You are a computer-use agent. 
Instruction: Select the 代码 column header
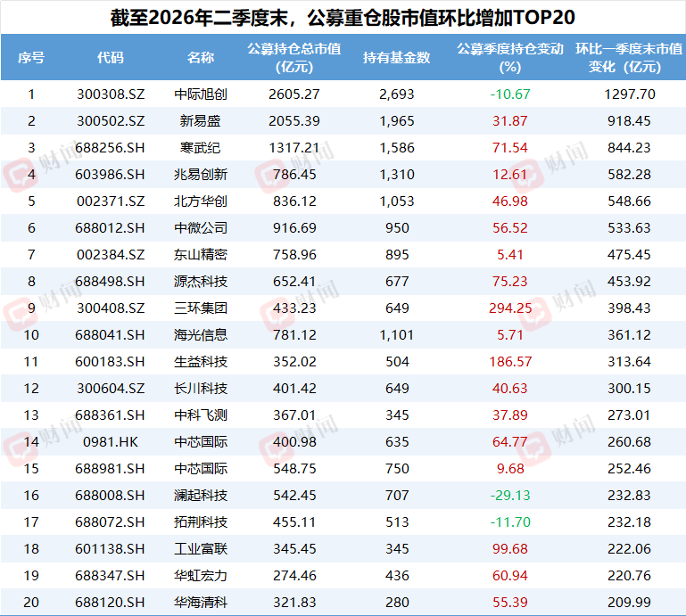pyautogui.click(x=111, y=57)
